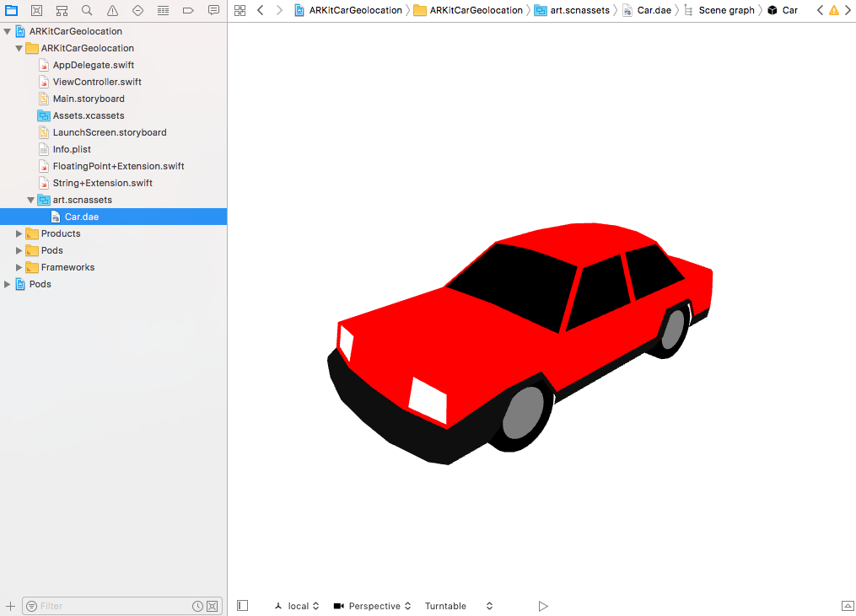Switch to the Source Control navigator

[x=36, y=10]
